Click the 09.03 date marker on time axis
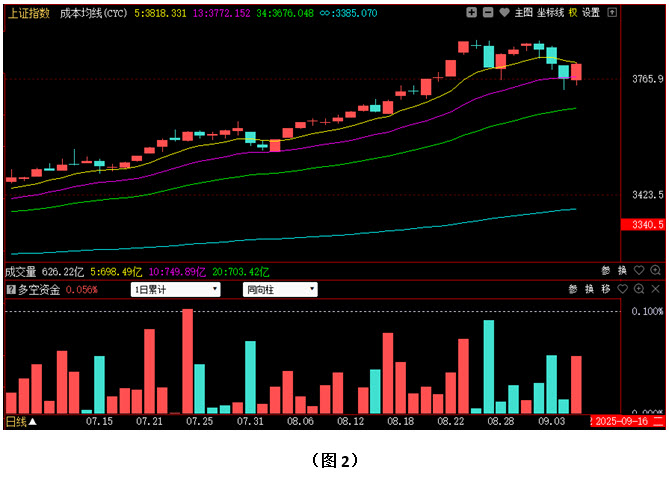669x480 pixels. pyautogui.click(x=552, y=422)
